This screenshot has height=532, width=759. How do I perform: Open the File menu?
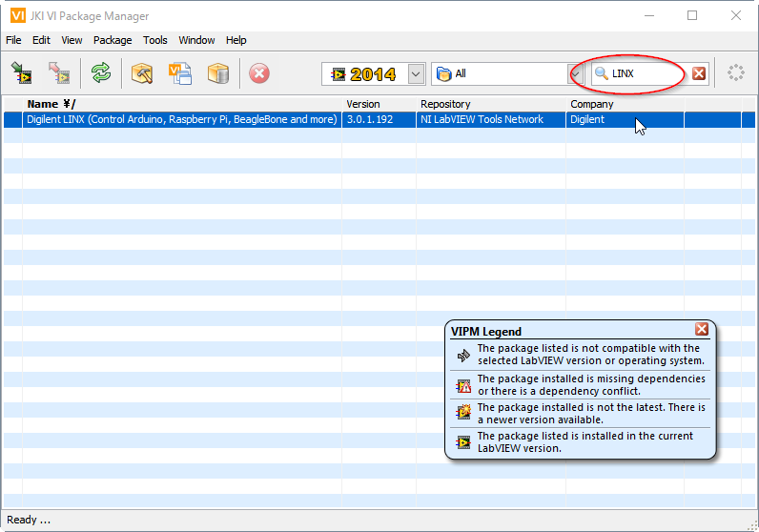pyautogui.click(x=13, y=40)
